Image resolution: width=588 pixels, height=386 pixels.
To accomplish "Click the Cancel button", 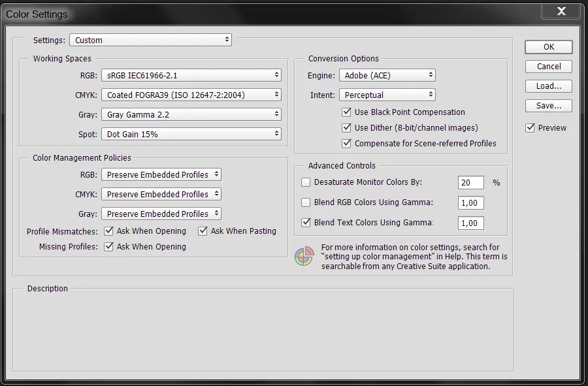I will pyautogui.click(x=549, y=67).
